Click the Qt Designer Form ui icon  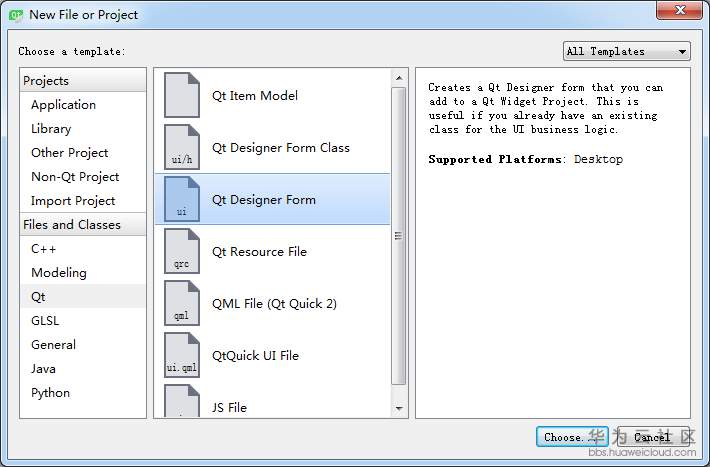(x=182, y=199)
